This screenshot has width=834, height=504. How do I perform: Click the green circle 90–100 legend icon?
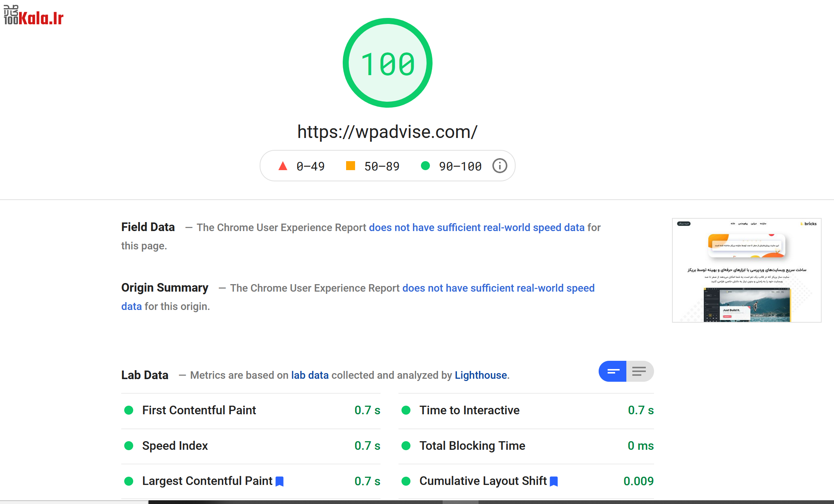point(425,166)
